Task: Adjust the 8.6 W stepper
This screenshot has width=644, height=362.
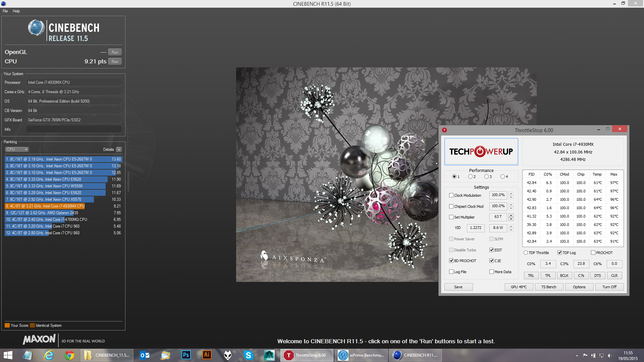Action: 511,228
